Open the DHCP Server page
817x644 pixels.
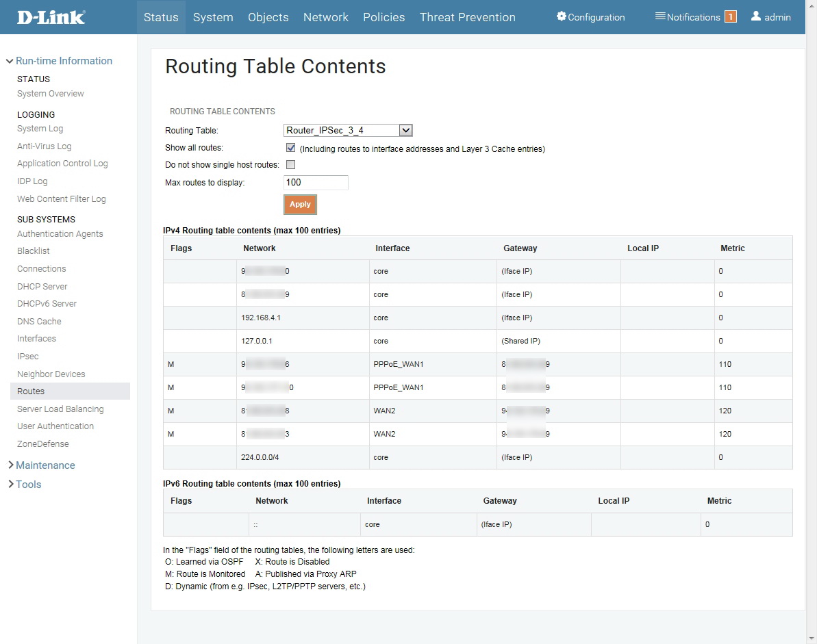[x=42, y=287]
